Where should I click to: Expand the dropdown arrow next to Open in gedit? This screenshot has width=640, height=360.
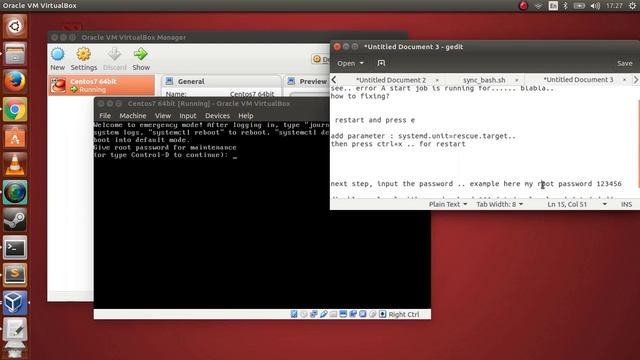[x=362, y=63]
